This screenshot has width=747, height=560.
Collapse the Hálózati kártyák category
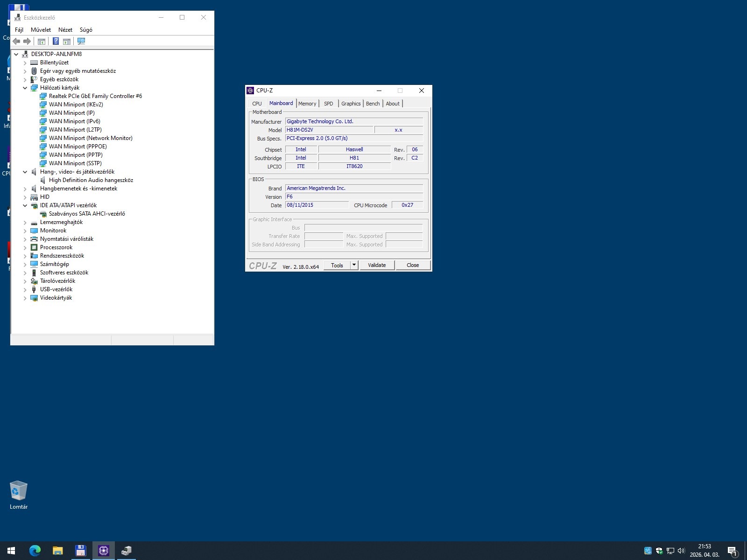tap(25, 88)
